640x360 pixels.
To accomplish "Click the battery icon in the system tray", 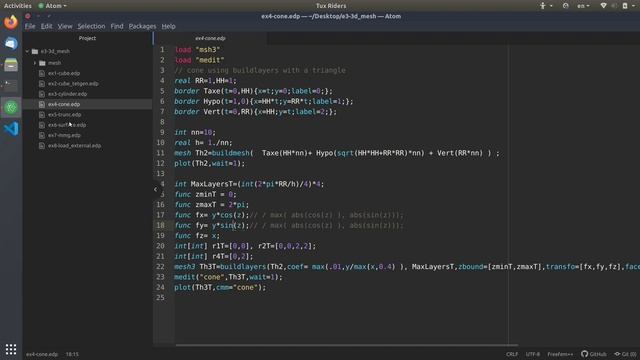I will point(625,6).
